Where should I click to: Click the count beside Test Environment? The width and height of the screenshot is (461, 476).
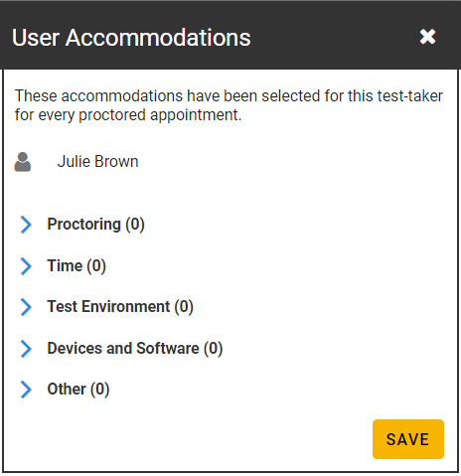184,307
